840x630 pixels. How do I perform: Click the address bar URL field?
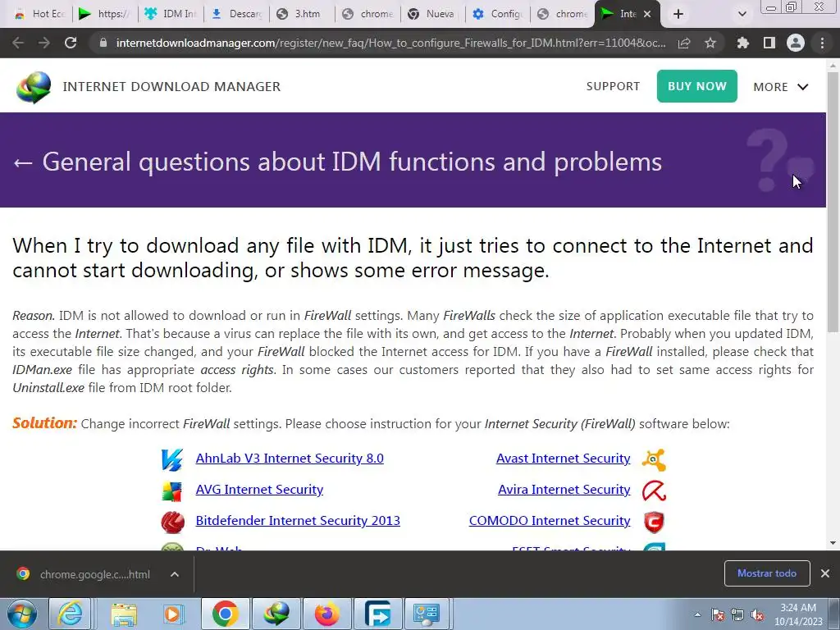point(390,43)
